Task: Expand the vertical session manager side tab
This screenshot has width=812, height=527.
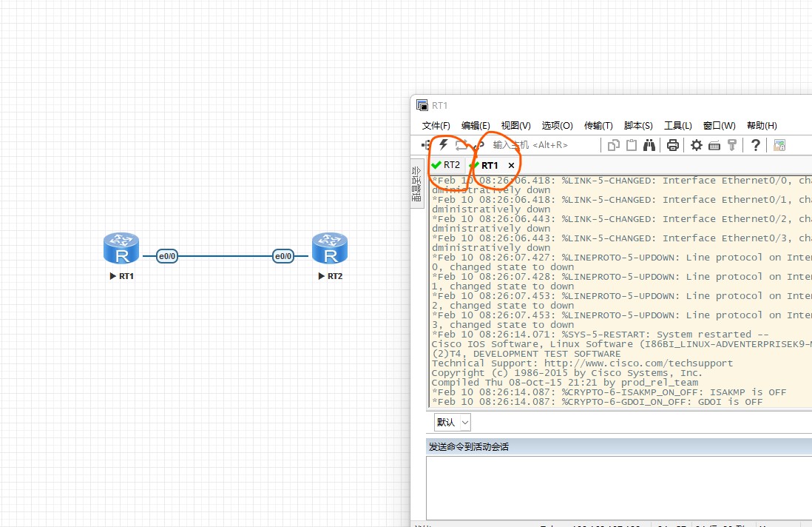Action: coord(416,184)
